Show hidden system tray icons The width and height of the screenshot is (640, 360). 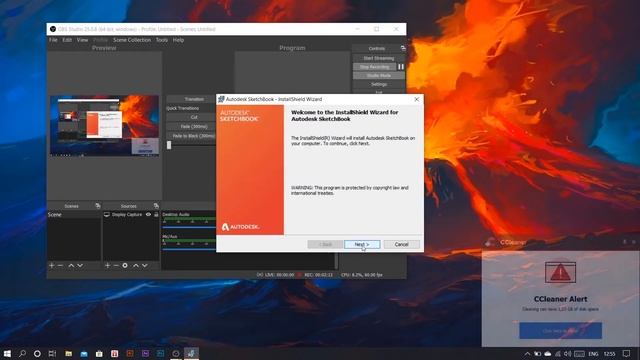click(527, 354)
